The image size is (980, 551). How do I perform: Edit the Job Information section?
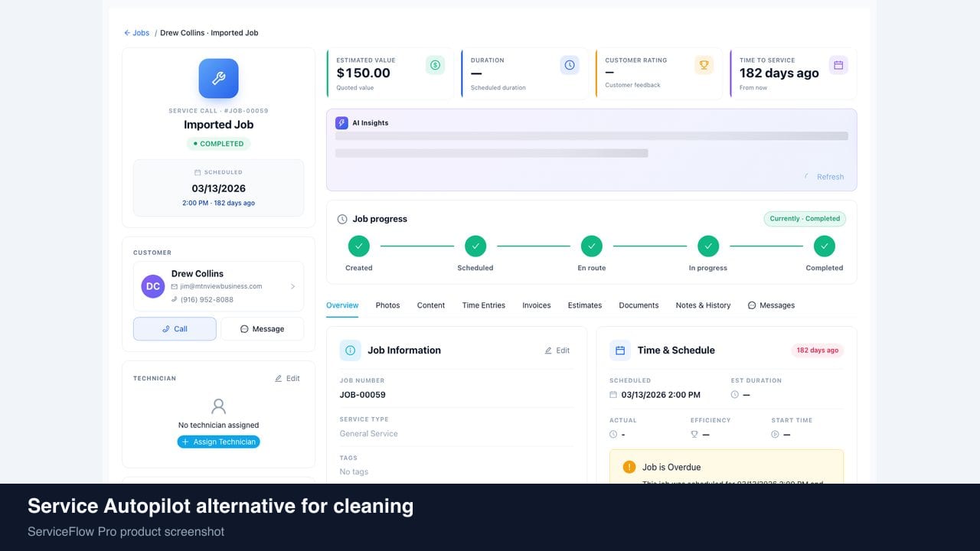pos(557,350)
